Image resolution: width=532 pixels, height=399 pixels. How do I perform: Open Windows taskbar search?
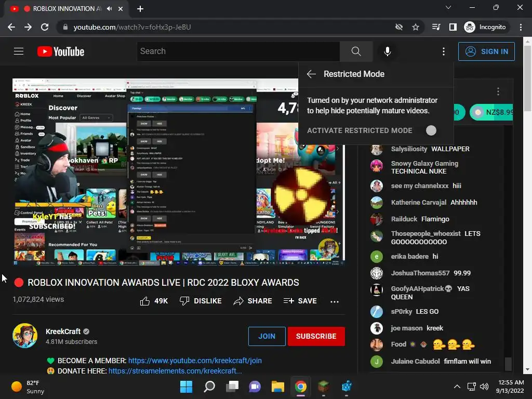coord(209,387)
